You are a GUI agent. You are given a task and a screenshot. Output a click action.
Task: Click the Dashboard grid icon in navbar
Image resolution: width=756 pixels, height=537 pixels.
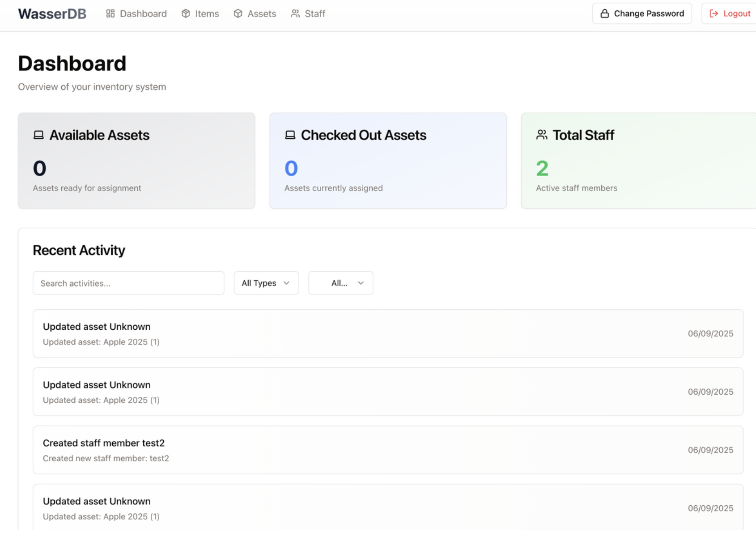point(110,13)
